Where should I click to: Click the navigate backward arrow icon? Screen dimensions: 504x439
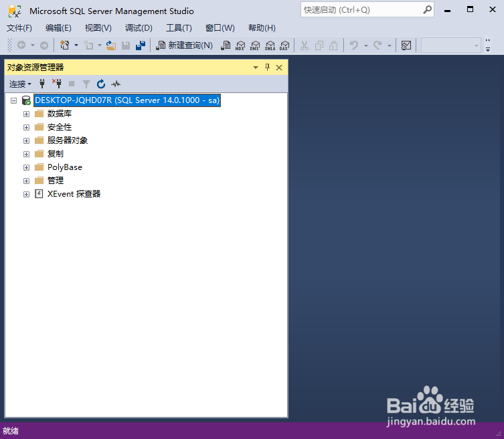(x=21, y=46)
